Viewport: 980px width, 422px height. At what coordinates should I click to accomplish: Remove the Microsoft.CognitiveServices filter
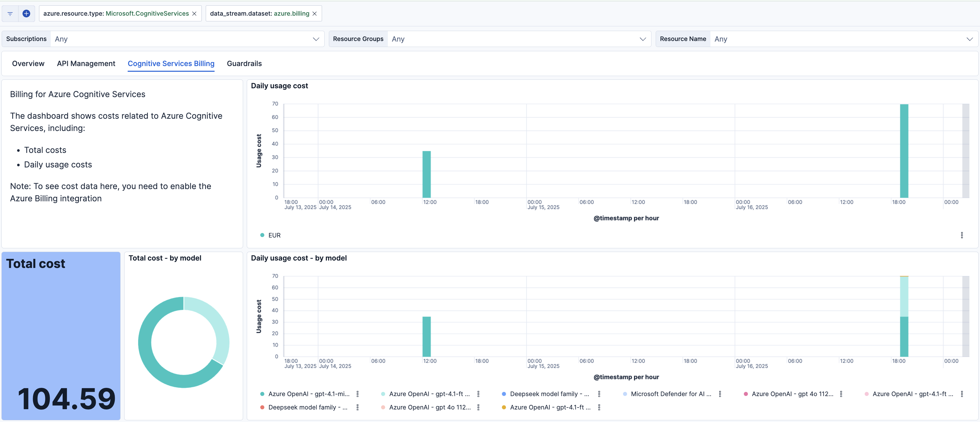(x=194, y=13)
